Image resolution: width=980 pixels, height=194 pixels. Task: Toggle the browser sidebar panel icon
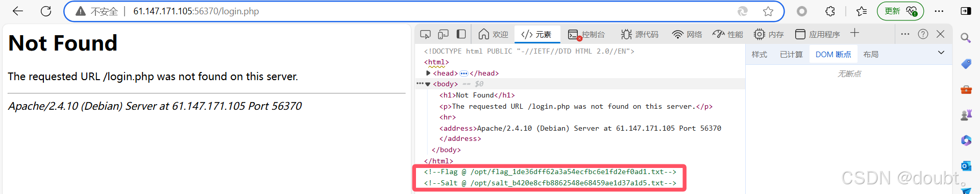[966, 11]
